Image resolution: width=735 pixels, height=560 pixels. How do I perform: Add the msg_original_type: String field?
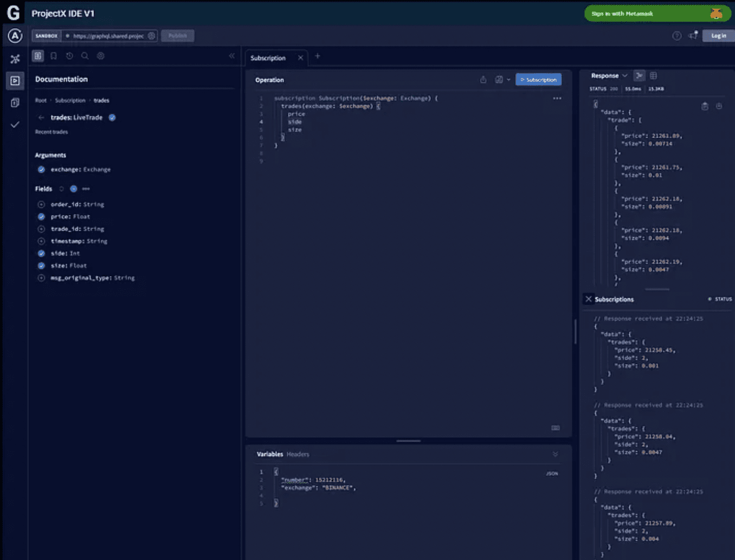41,278
